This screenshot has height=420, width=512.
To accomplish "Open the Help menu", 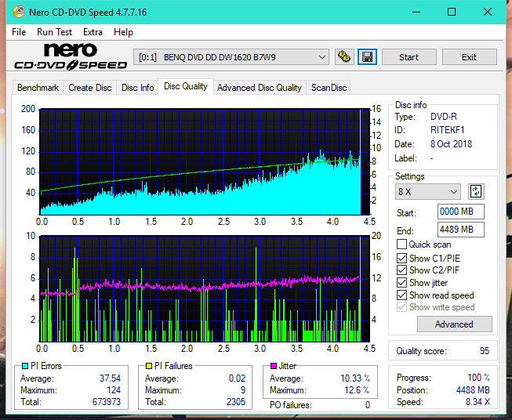I will pyautogui.click(x=123, y=32).
